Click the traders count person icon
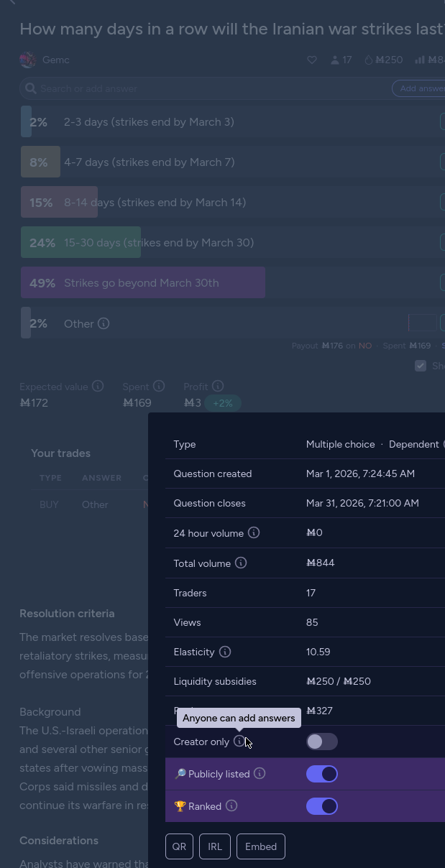This screenshot has width=445, height=868. pyautogui.click(x=334, y=60)
